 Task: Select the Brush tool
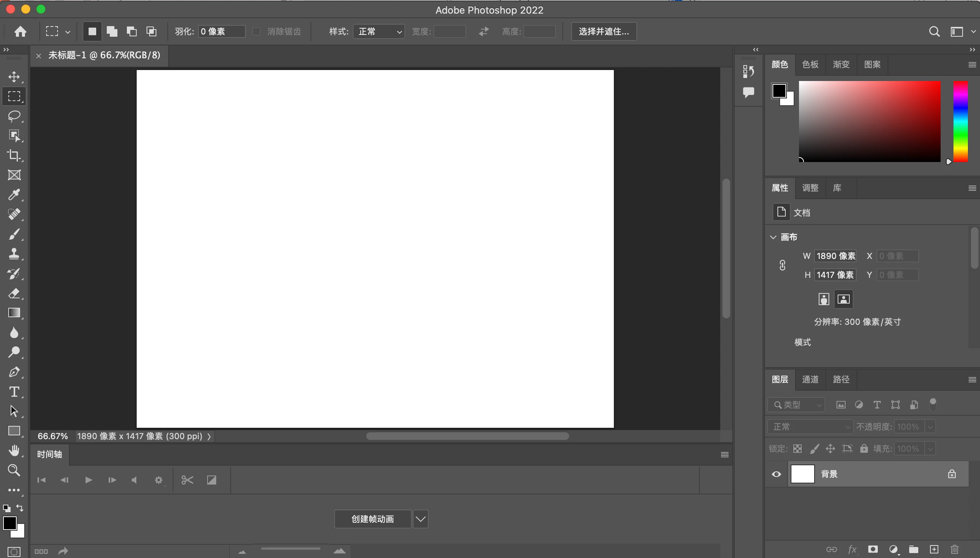(14, 234)
